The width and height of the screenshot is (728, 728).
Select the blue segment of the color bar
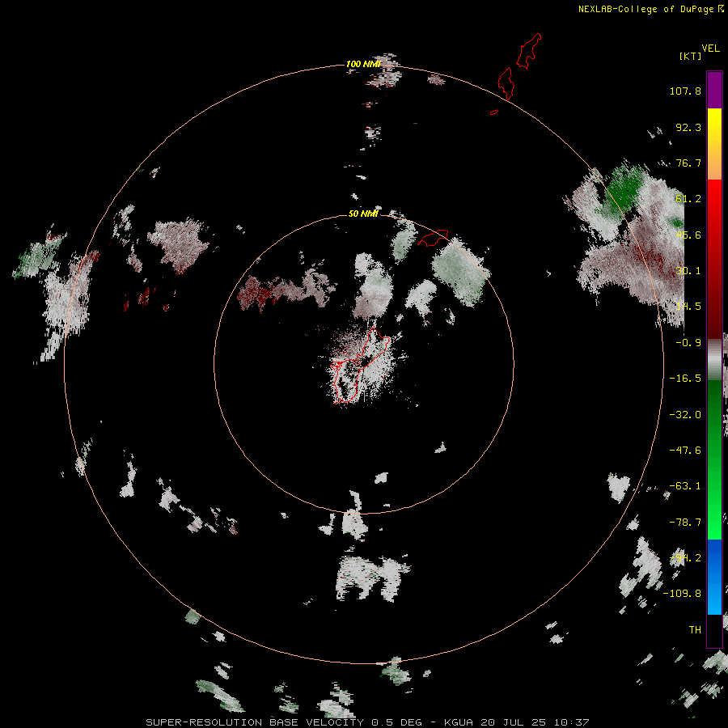(x=714, y=577)
